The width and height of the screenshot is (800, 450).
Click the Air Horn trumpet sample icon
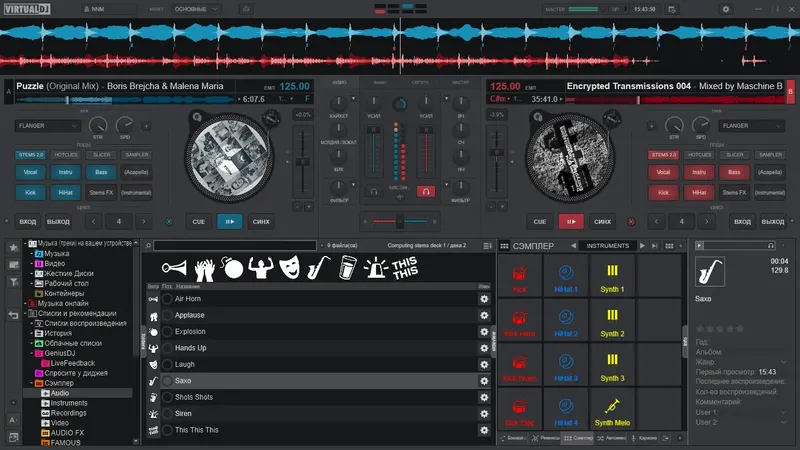pyautogui.click(x=174, y=267)
